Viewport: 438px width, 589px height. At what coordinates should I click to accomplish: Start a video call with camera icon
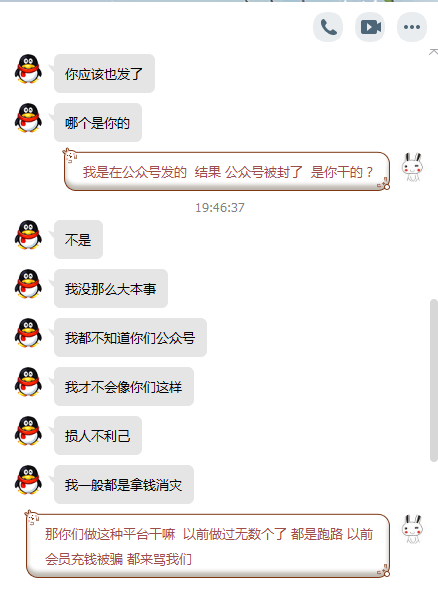click(370, 27)
